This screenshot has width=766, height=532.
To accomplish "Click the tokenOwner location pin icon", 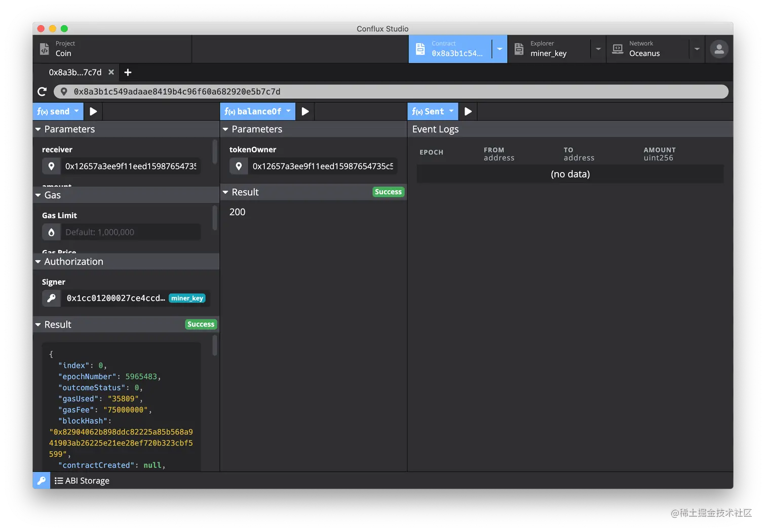I will [239, 166].
